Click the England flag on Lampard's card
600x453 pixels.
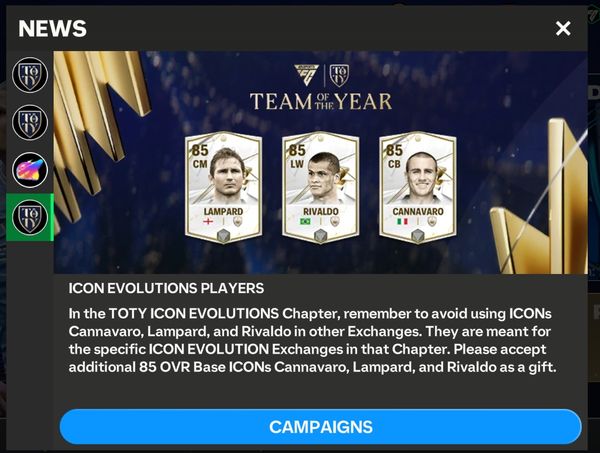pos(208,221)
